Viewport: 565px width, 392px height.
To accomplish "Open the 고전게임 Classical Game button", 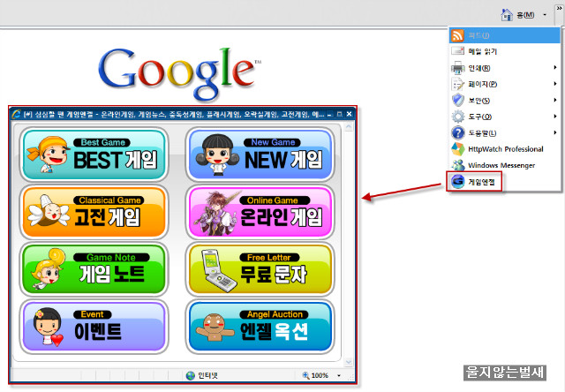I will click(94, 212).
